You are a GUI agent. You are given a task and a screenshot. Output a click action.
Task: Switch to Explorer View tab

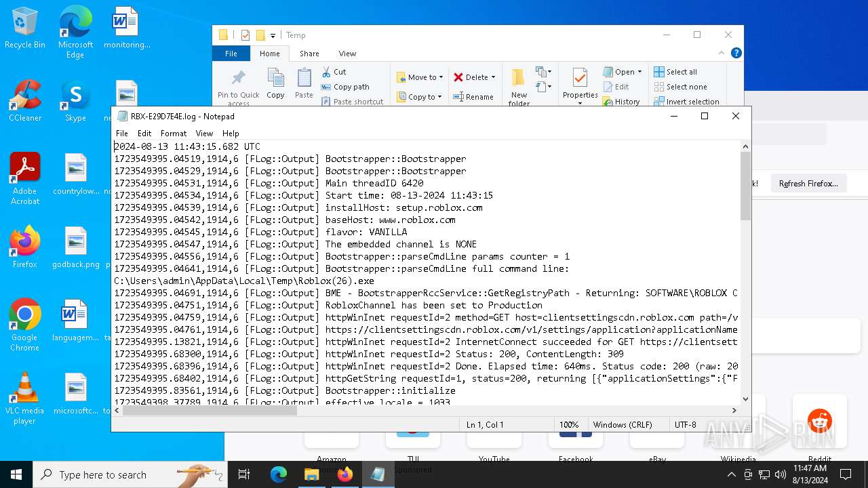347,54
